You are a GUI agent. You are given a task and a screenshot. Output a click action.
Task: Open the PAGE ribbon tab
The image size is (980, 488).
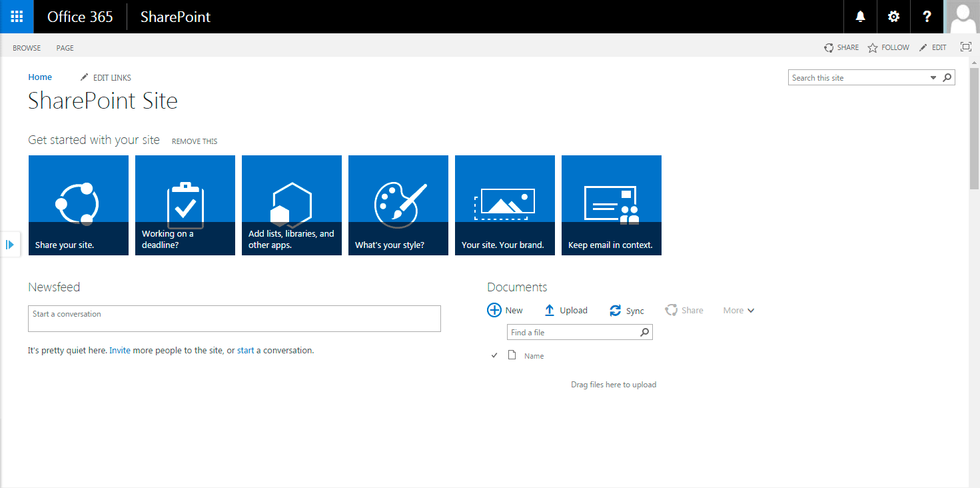click(x=65, y=48)
